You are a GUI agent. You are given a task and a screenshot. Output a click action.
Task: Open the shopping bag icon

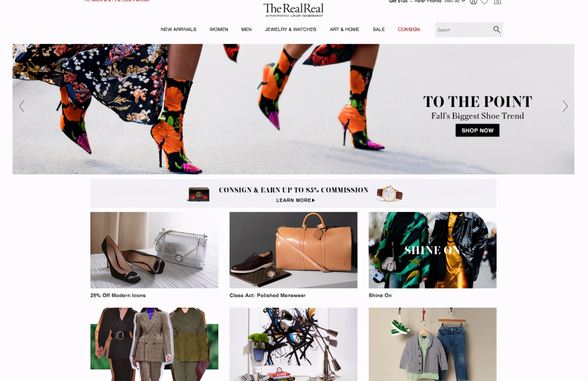click(x=497, y=1)
